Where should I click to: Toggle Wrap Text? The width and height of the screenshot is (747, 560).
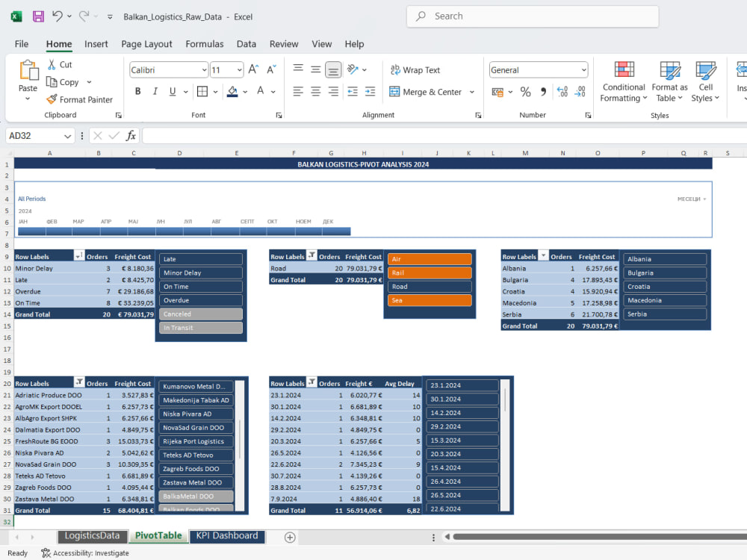pos(415,70)
